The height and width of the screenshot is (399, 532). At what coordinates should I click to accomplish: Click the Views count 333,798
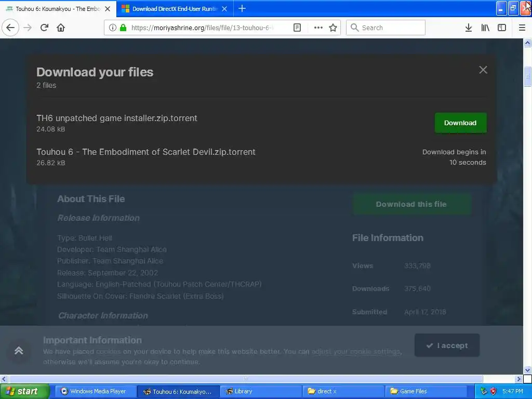coord(417,265)
